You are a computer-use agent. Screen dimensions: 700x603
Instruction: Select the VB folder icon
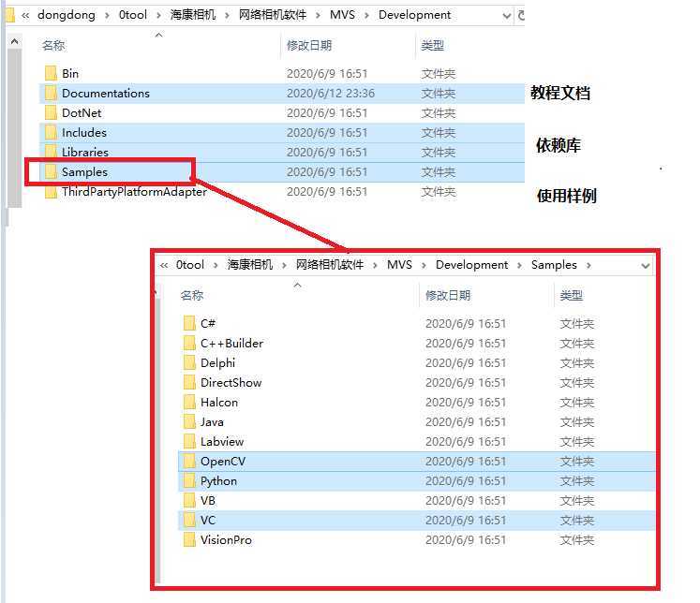coord(189,500)
